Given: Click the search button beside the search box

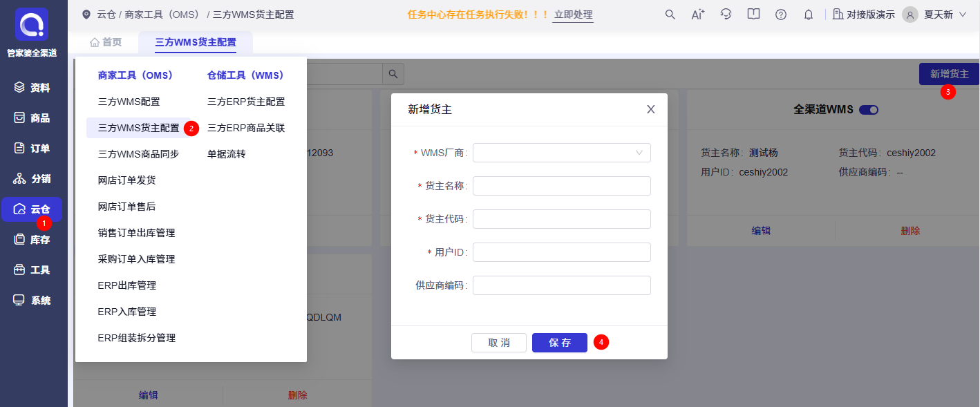Looking at the screenshot, I should click(393, 74).
